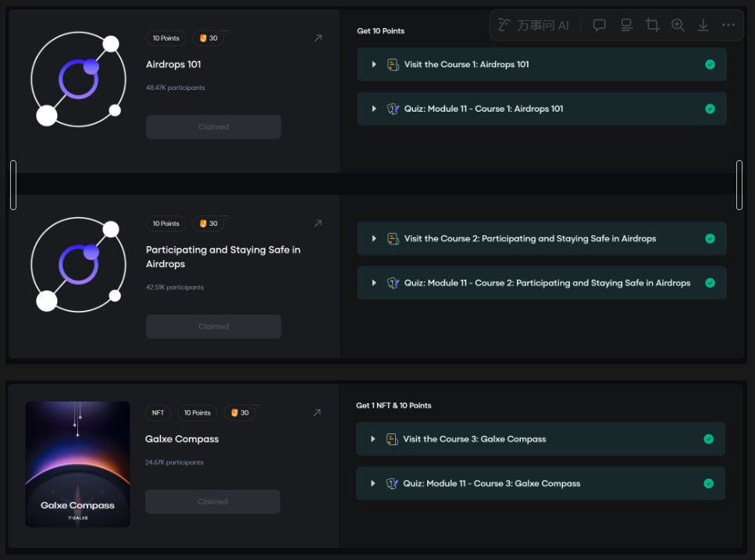Expand Quiz: Module 11 - Course 3 task
755x560 pixels.
click(372, 483)
